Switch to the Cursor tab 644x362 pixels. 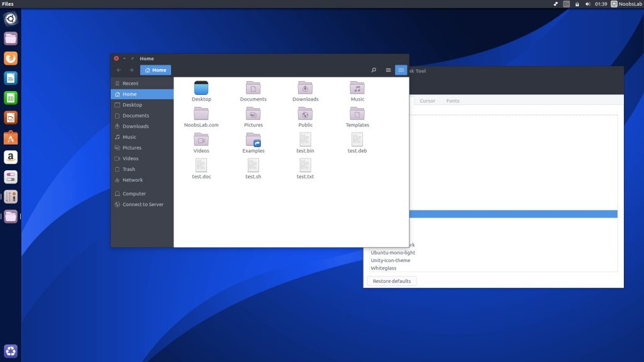(x=428, y=101)
